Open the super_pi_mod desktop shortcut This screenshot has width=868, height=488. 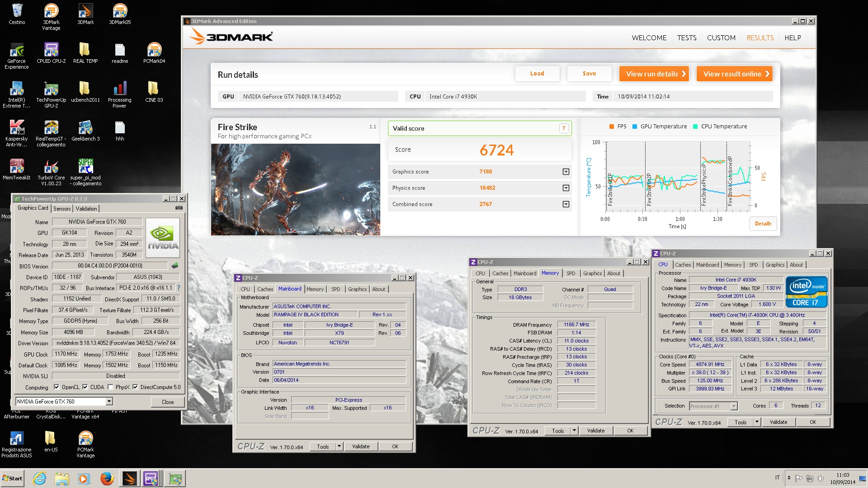click(85, 172)
